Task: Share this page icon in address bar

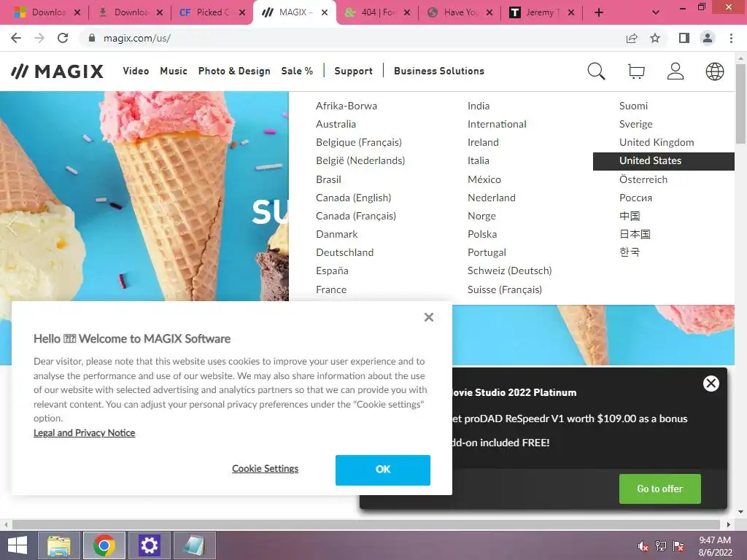Action: [632, 38]
